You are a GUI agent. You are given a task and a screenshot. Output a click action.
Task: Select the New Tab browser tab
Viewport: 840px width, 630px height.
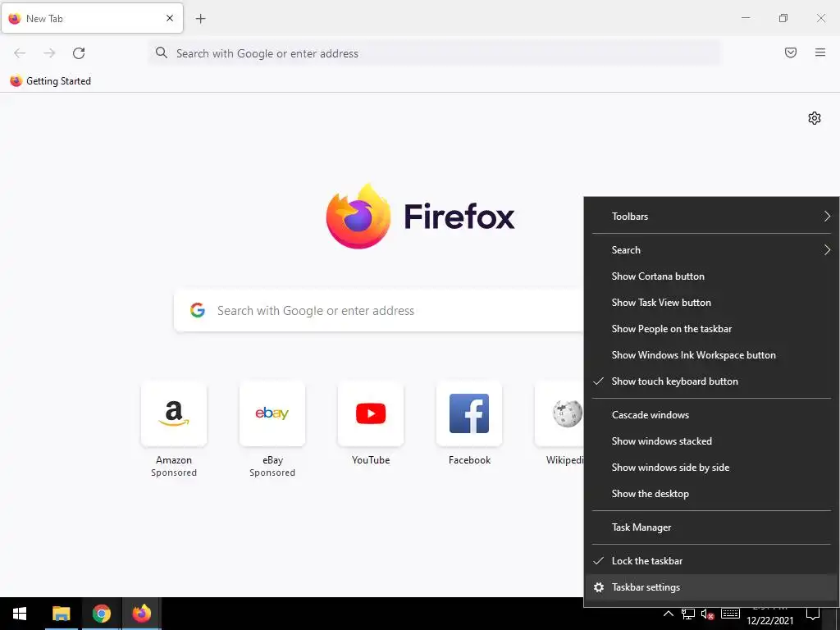[x=92, y=18]
